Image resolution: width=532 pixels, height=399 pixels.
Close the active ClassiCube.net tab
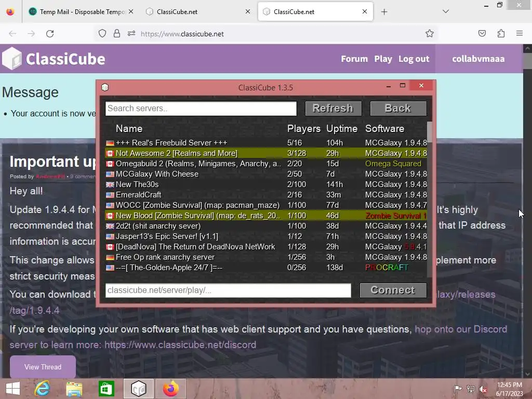[365, 11]
